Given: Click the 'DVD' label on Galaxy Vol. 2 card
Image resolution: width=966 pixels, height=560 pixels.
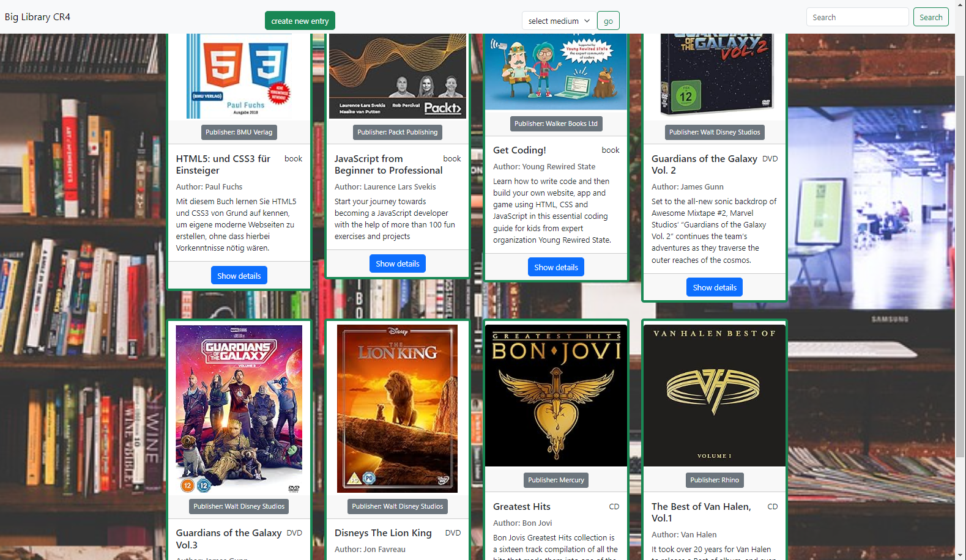Looking at the screenshot, I should coord(770,159).
